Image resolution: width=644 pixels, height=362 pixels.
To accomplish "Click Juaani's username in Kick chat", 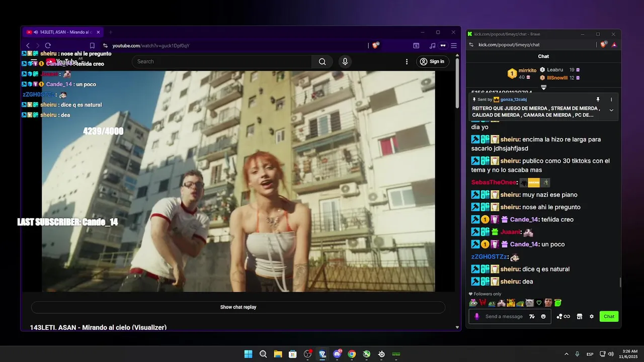I will [511, 232].
